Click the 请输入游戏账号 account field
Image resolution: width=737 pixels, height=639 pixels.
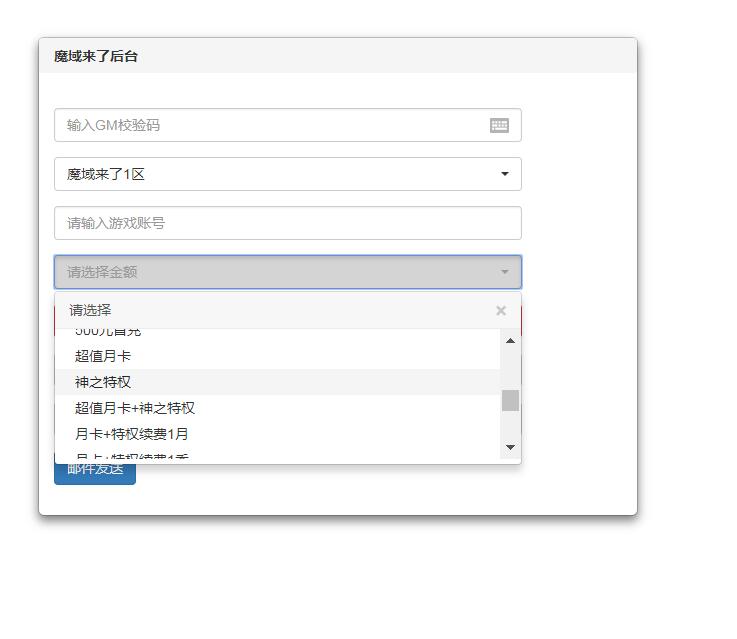(x=287, y=223)
